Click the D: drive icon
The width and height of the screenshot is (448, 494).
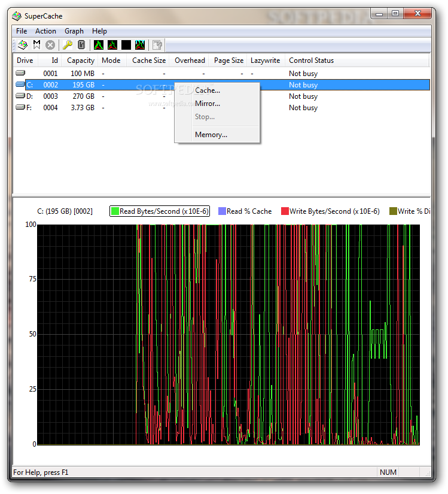20,95
